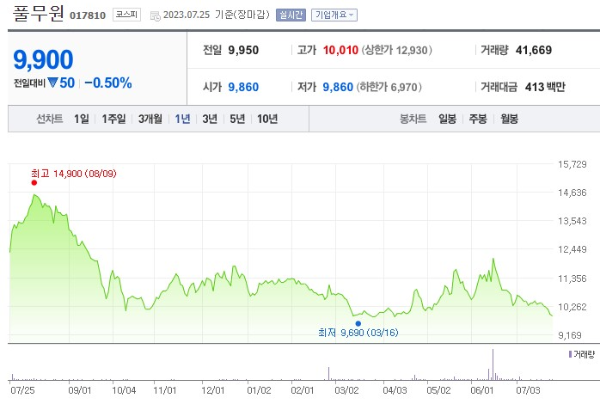600x407 pixels.
Task: Toggle the 실시간 realtime button
Action: click(x=291, y=15)
